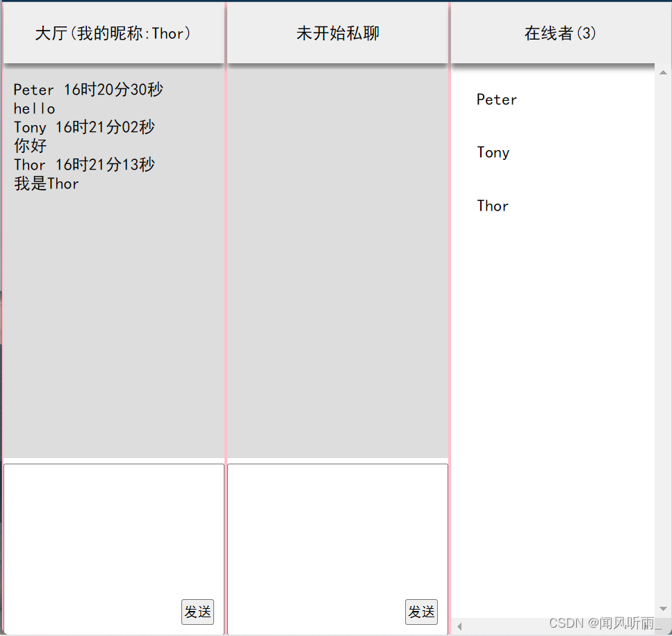672x636 pixels.
Task: Click the online list scroll-up arrow
Action: click(x=663, y=72)
